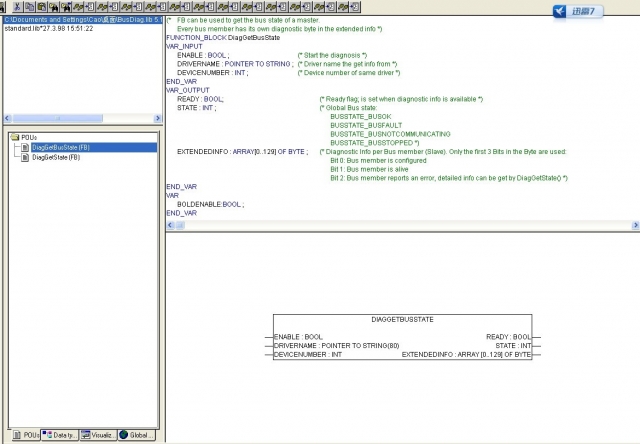Screen dimensions: 640x444
Task: Select standard.lib in the library list
Action: coord(48,28)
